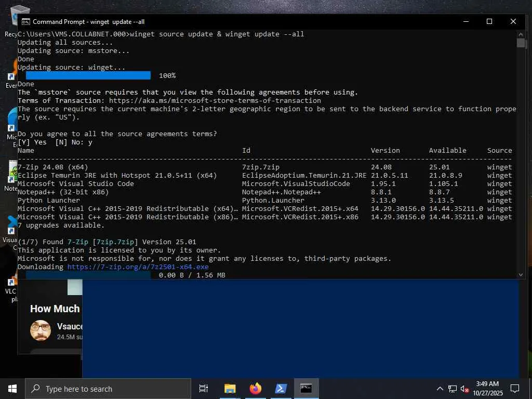
Task: Click the 'Microsoft.VCRedist.2015+.x64' Id cell
Action: coord(300,209)
